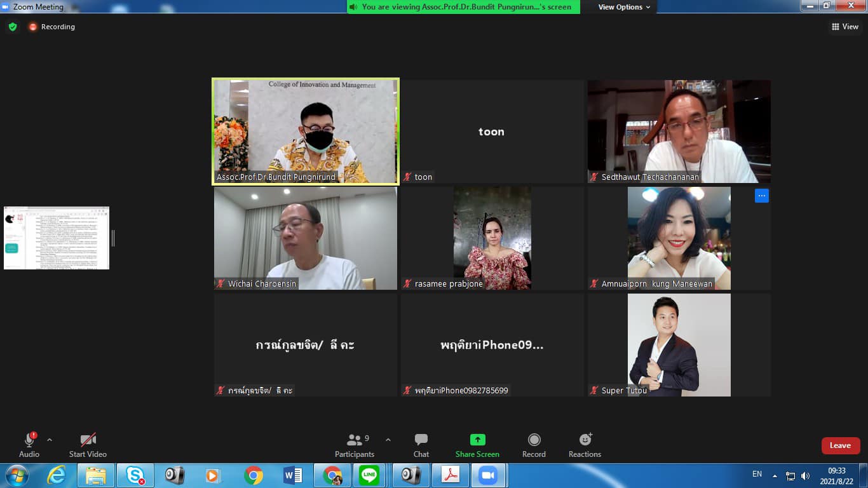Open the Windows Start menu
Image resolution: width=868 pixels, height=488 pixels.
[16, 475]
